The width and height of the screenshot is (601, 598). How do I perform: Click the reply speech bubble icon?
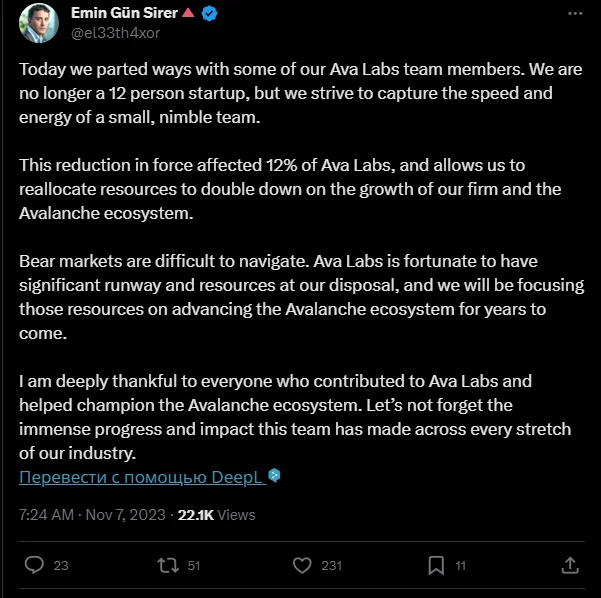point(34,565)
